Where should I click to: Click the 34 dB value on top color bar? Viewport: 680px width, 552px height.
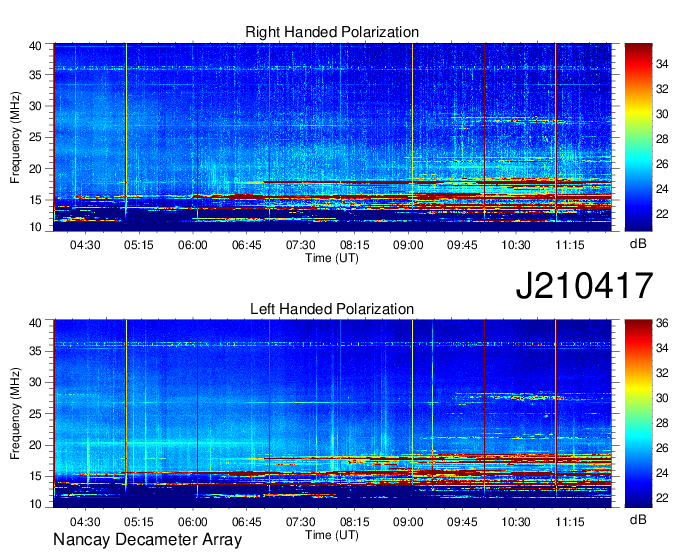click(x=662, y=64)
